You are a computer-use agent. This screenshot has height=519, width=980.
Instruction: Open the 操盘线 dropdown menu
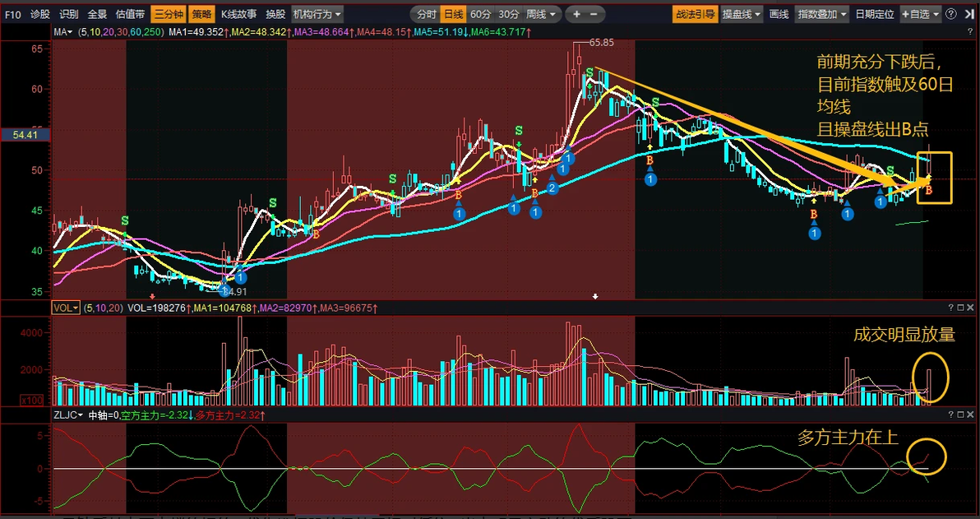(742, 14)
